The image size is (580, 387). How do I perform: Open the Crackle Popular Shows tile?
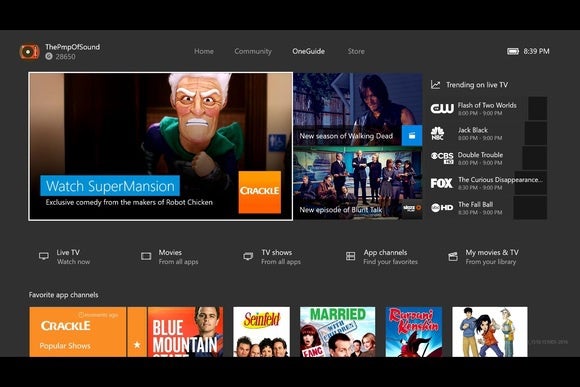(x=78, y=332)
